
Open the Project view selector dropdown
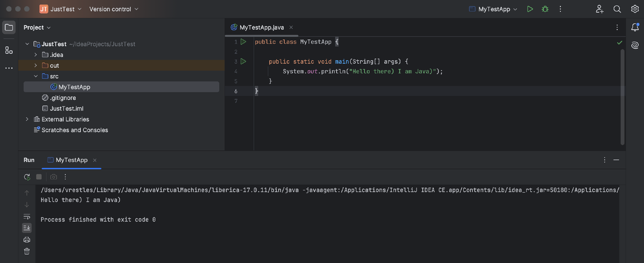[x=37, y=27]
